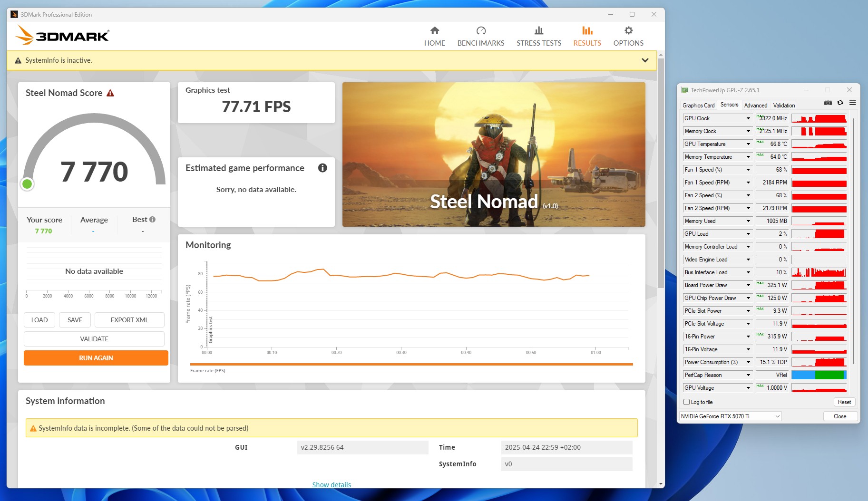
Task: Click the Show details link
Action: pyautogui.click(x=332, y=485)
